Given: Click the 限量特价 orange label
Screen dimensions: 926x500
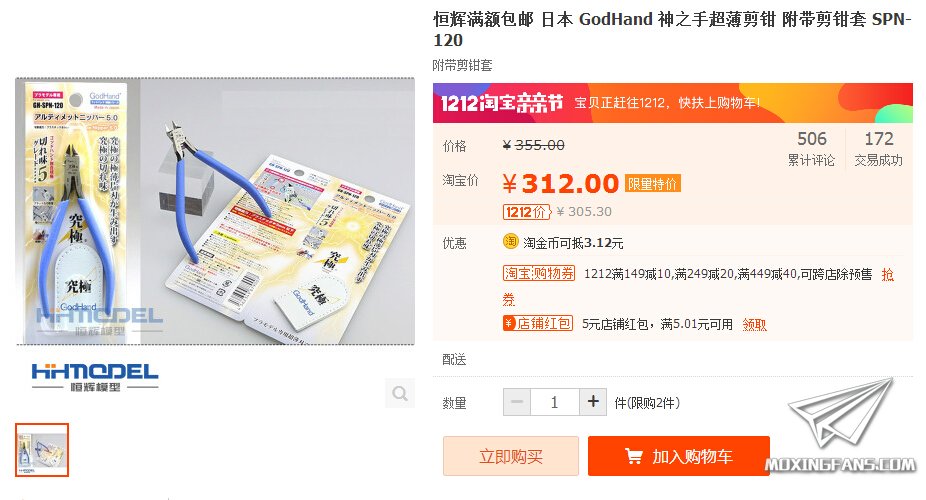Looking at the screenshot, I should [653, 184].
